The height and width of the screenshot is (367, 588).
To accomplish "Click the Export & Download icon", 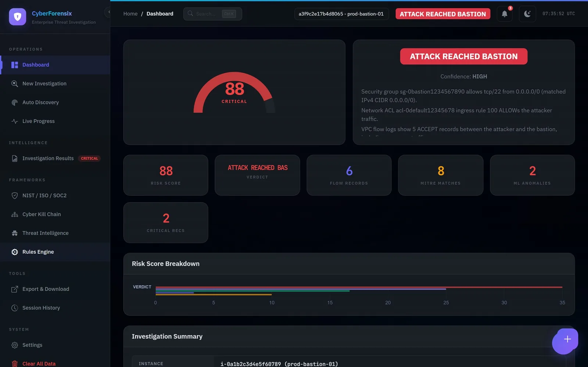I will 15,289.
